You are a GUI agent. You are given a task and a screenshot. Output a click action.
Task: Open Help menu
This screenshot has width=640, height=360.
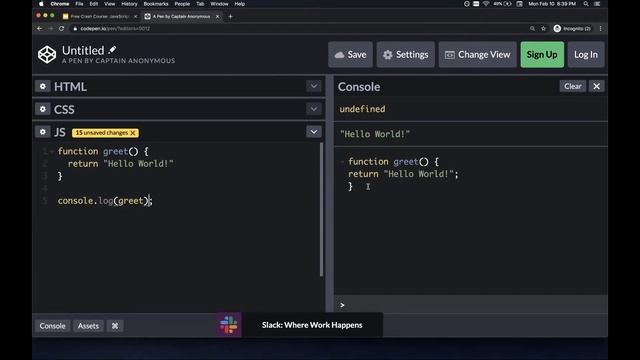coord(240,4)
